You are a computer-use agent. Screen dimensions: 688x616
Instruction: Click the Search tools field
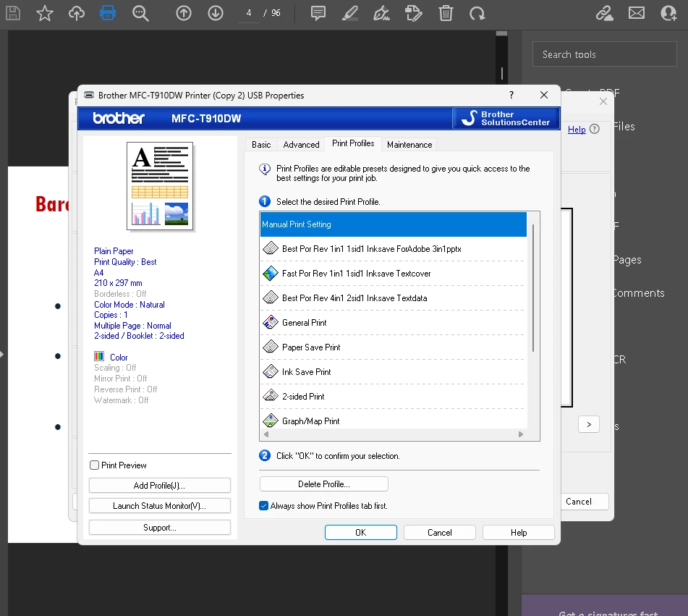point(604,54)
